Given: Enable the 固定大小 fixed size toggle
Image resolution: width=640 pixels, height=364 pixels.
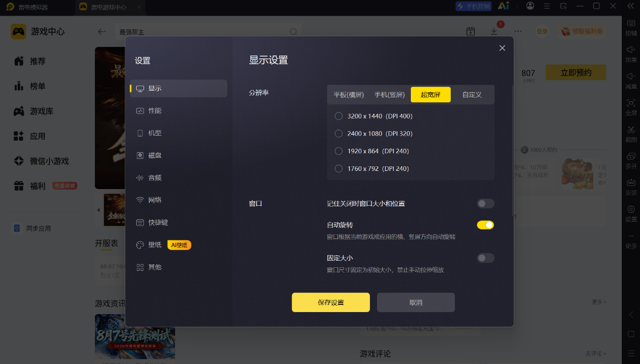Looking at the screenshot, I should [486, 258].
